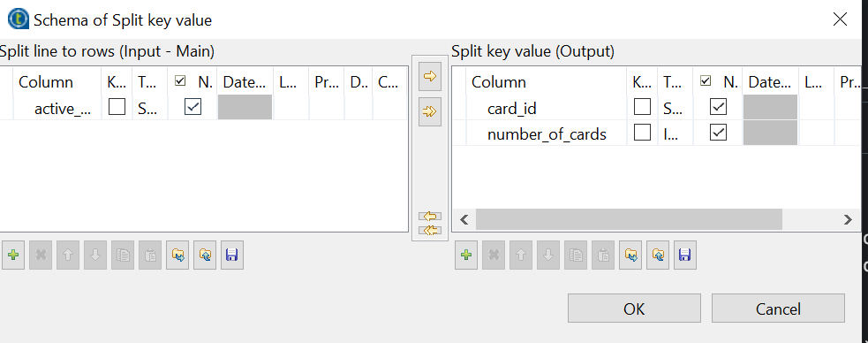Copy selected column to input with single left arrow
Viewport: 868px width, 343px height.
click(x=429, y=216)
